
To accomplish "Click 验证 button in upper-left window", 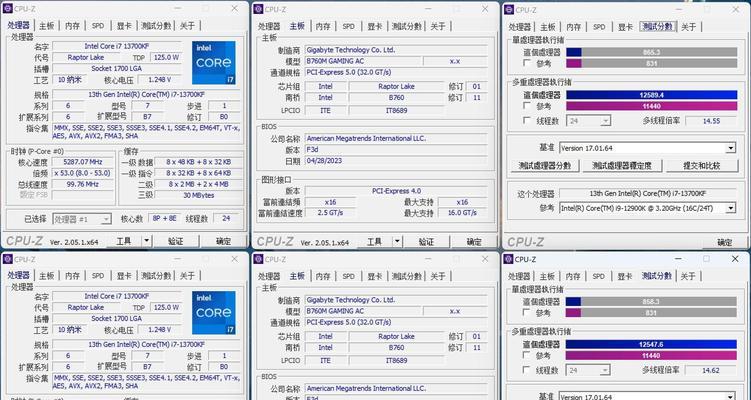I will click(x=176, y=241).
